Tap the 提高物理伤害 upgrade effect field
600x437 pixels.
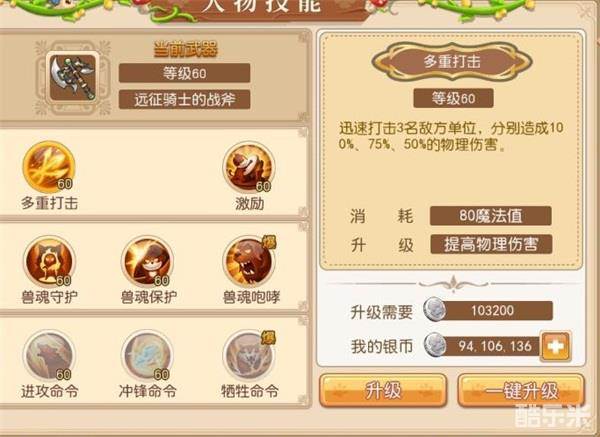tap(491, 244)
